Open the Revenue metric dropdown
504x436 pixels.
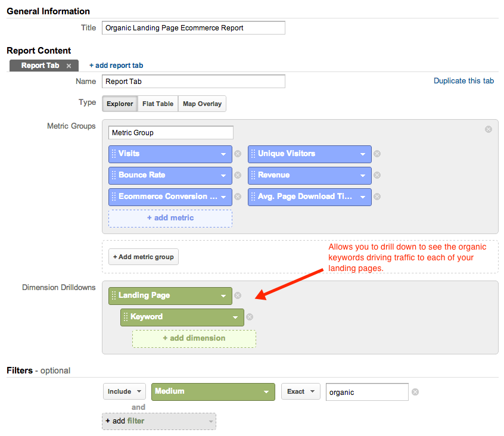click(x=363, y=176)
